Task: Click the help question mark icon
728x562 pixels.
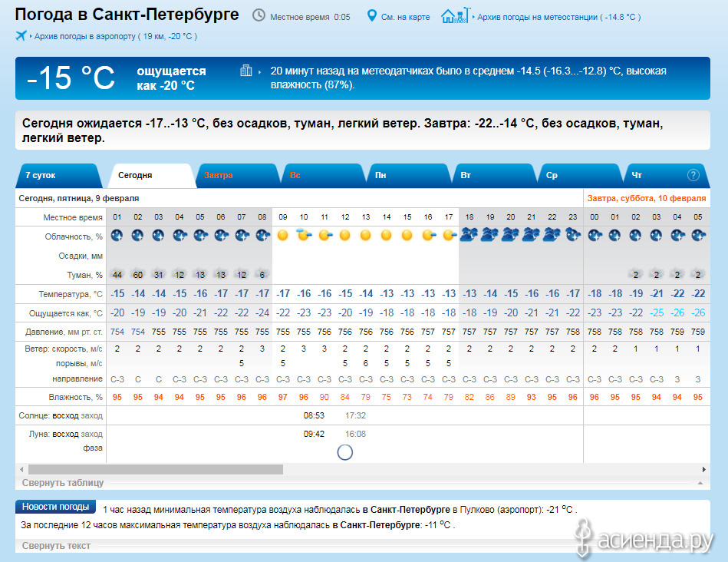Action: pos(693,175)
